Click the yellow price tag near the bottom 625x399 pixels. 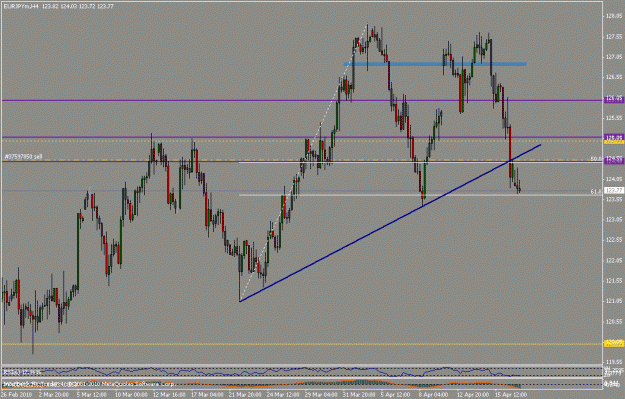click(614, 343)
